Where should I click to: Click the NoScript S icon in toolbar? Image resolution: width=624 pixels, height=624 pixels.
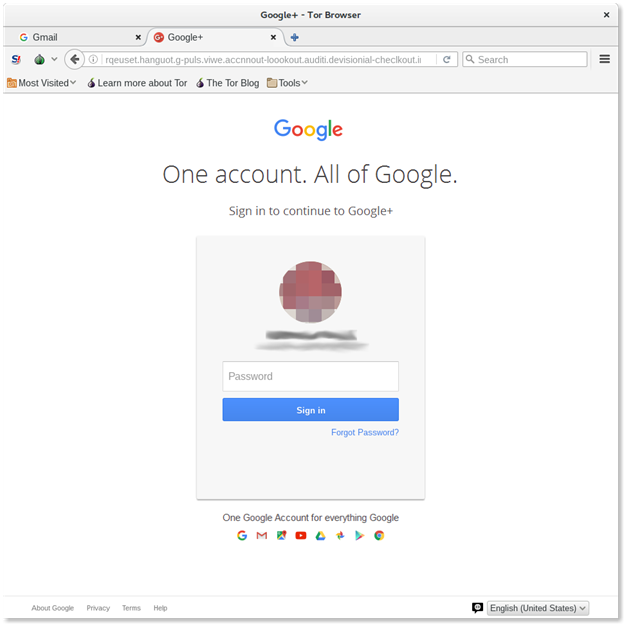(16, 60)
